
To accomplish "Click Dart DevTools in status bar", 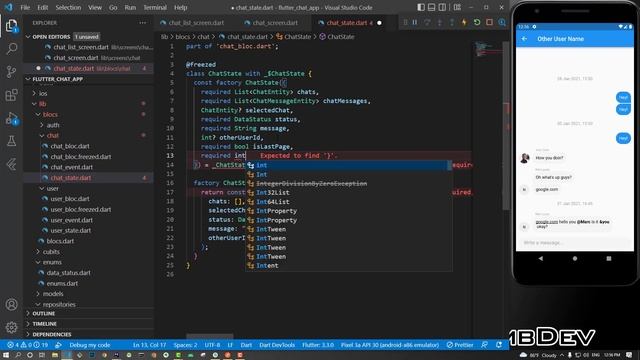I will click(277, 345).
